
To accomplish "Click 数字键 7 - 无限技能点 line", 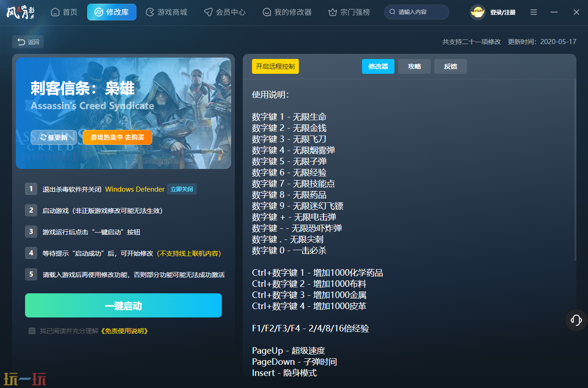I will [293, 184].
